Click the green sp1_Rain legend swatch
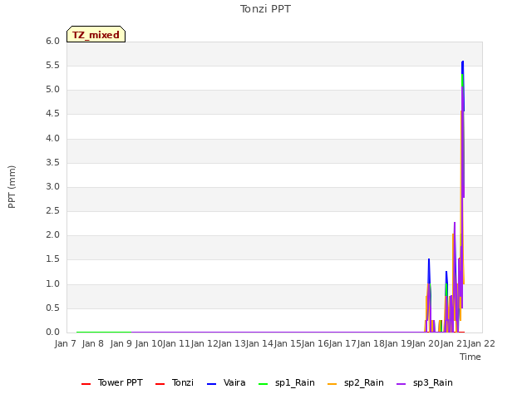 click(x=263, y=384)
